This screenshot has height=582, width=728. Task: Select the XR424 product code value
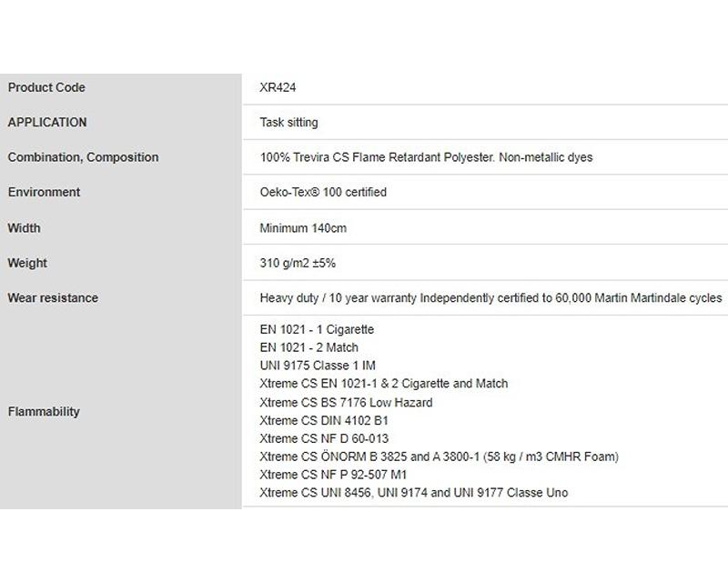pos(278,87)
